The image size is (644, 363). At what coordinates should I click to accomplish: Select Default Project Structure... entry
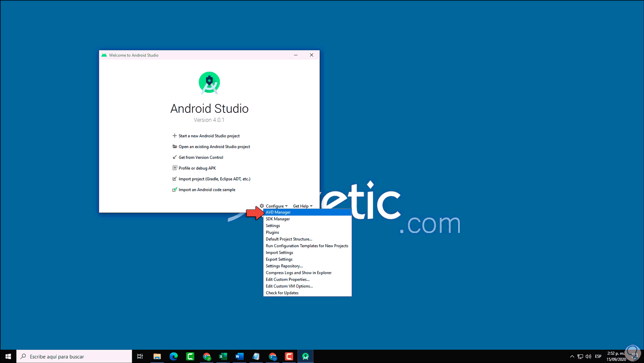(307, 239)
